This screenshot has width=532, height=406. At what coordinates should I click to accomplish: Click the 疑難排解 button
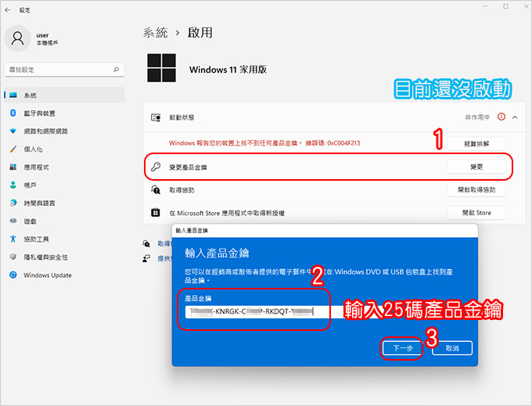476,144
